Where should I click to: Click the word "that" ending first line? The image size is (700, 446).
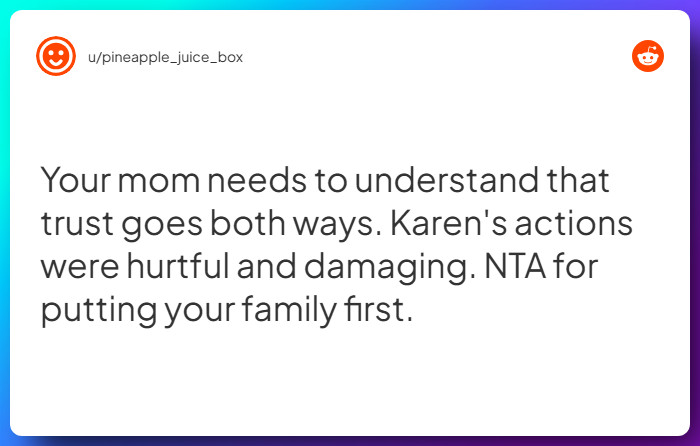point(579,180)
